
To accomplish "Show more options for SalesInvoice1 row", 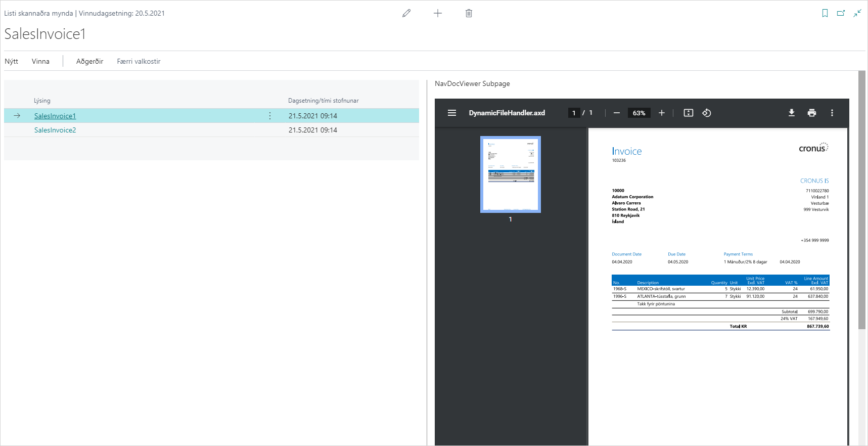I will (x=270, y=116).
